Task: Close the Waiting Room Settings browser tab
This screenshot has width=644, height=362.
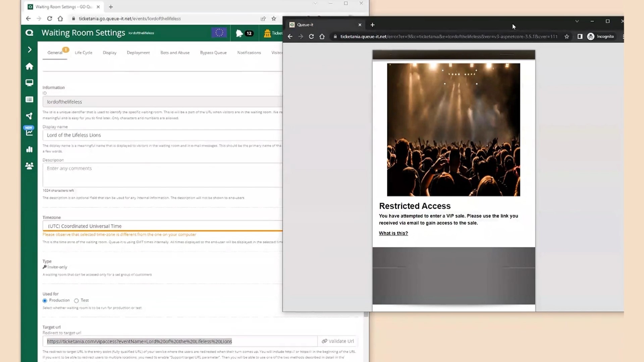Action: click(98, 7)
